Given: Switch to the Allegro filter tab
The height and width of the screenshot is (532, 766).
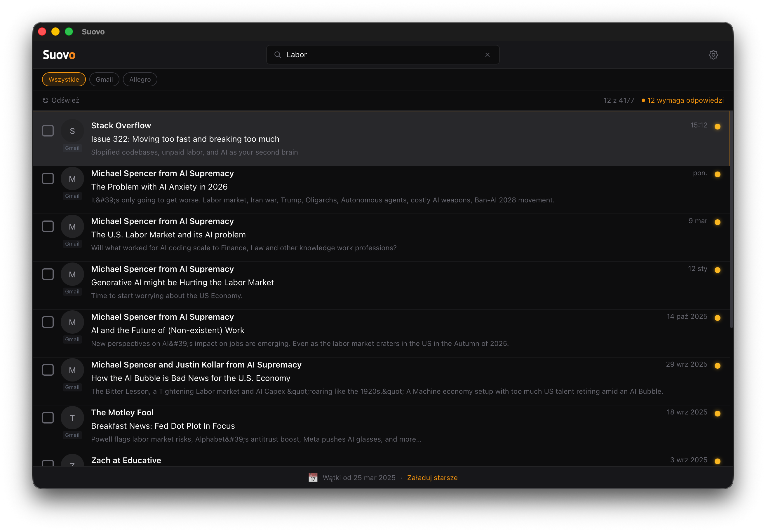Looking at the screenshot, I should coord(140,79).
